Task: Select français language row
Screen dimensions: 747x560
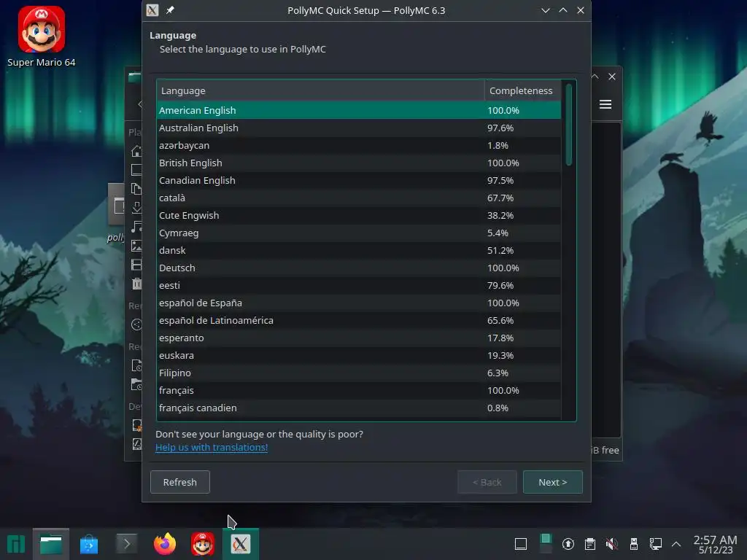Action: [359, 391]
